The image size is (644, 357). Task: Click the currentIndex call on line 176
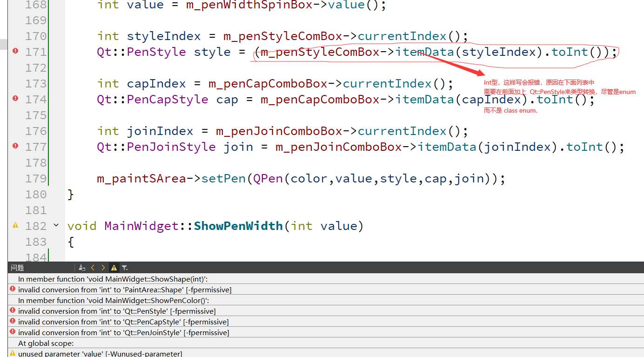tap(402, 131)
